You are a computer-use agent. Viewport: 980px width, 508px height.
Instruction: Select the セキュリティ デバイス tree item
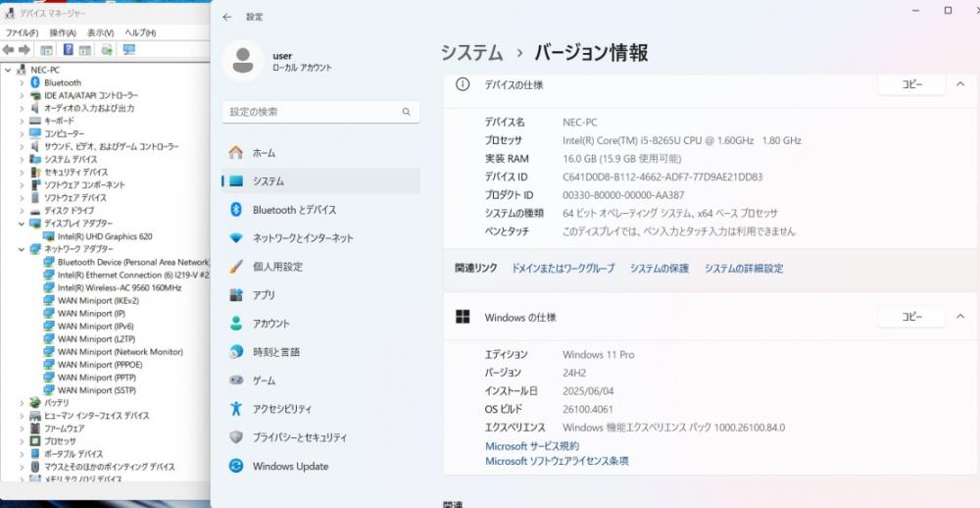pyautogui.click(x=75, y=172)
